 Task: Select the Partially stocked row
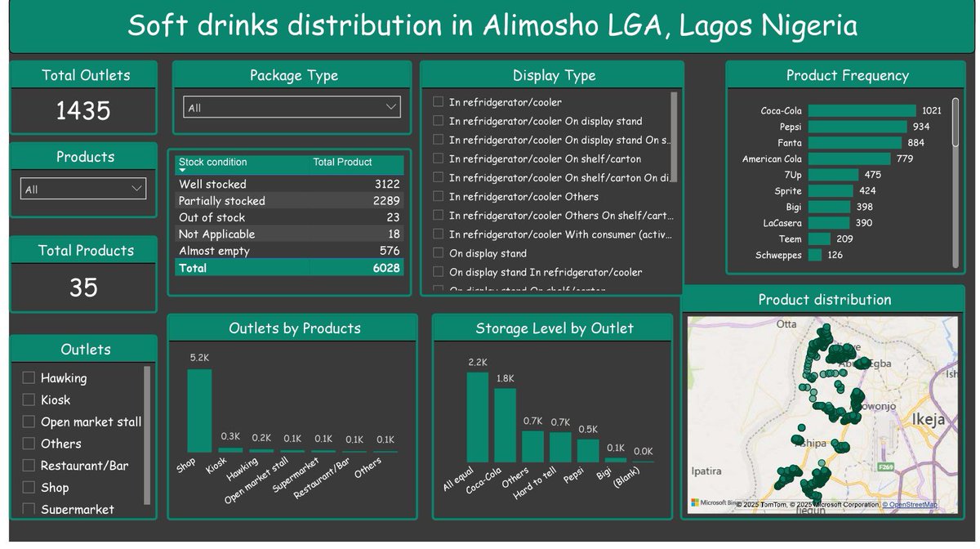290,201
